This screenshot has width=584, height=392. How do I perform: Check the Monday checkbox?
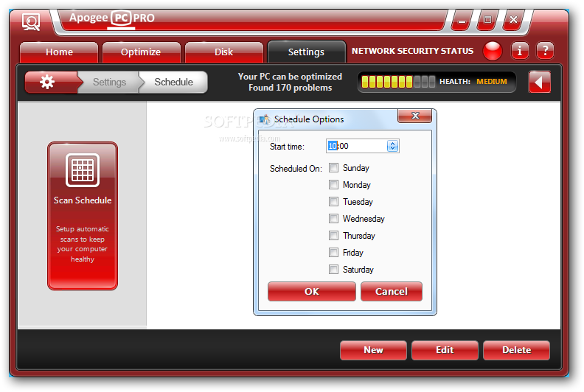point(333,185)
